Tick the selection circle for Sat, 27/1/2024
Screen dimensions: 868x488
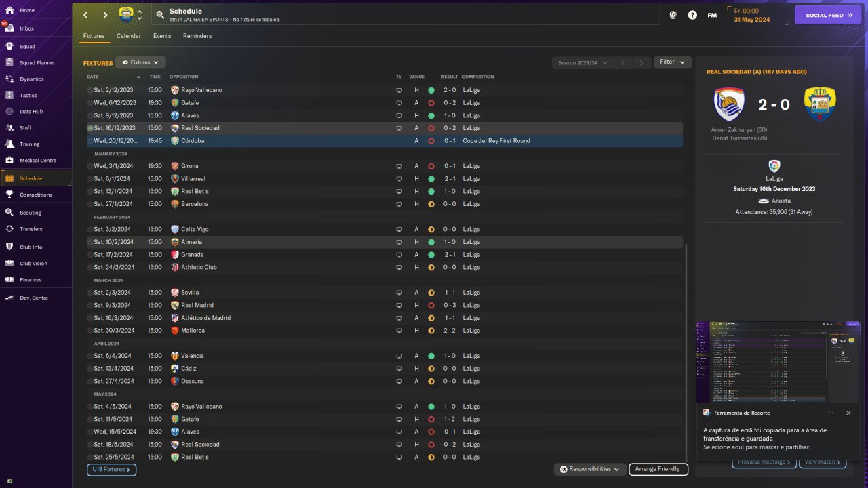90,204
